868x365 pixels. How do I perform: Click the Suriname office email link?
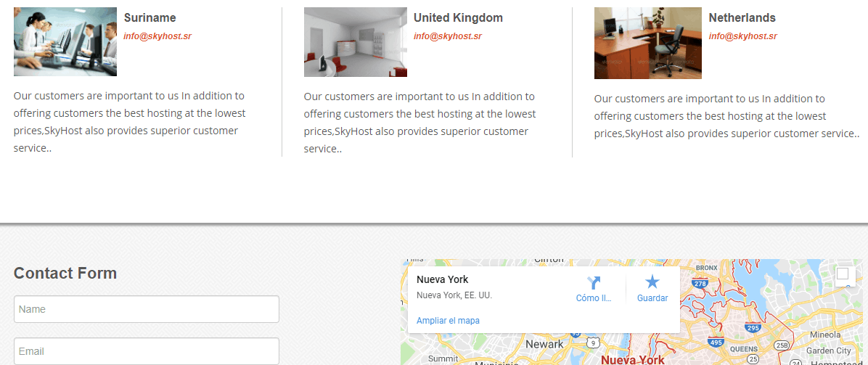(x=157, y=36)
